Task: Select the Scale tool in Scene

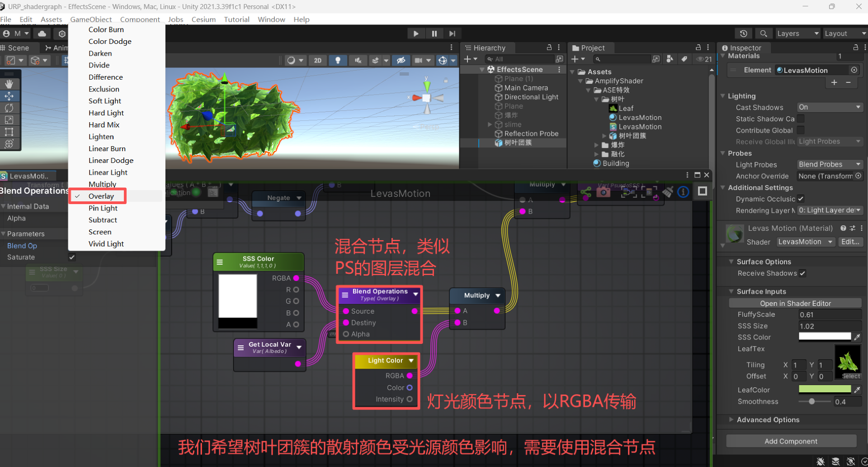Action: (9, 120)
